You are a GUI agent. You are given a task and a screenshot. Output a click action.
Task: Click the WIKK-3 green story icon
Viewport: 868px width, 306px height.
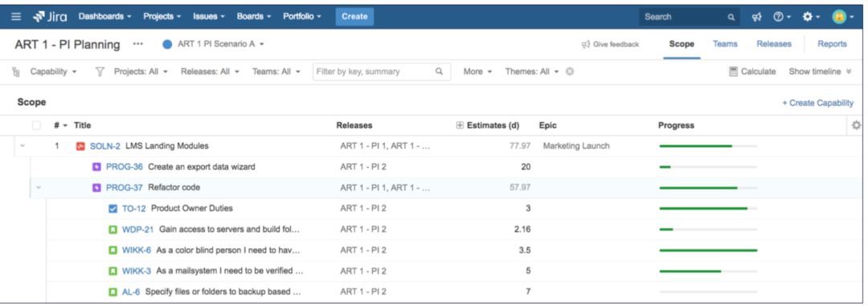(113, 271)
